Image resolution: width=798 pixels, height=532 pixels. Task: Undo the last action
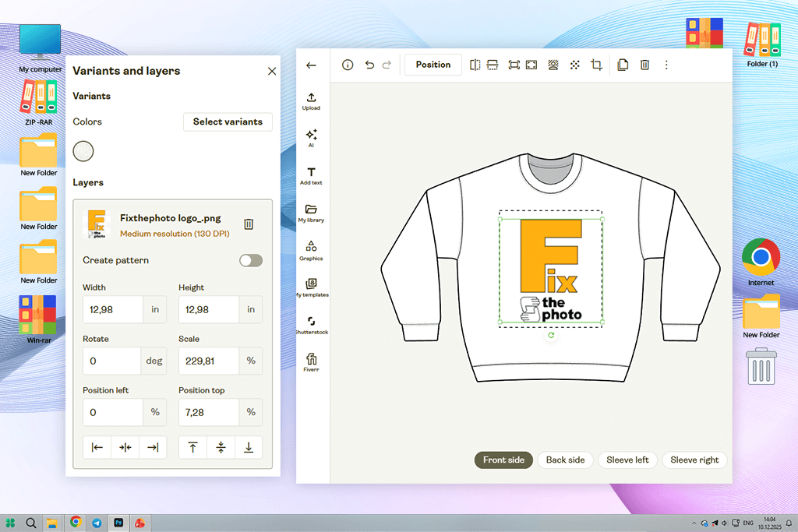click(x=369, y=65)
